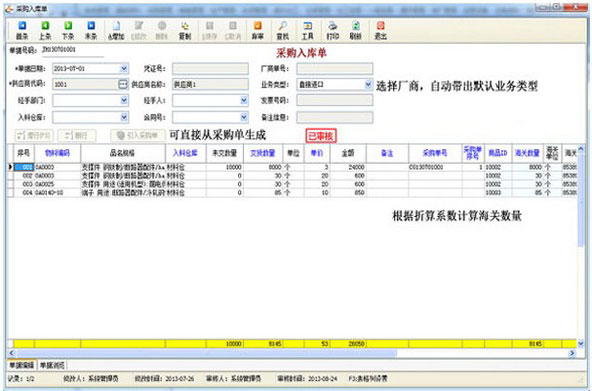The width and height of the screenshot is (592, 391).
Task: Refresh data using the 刷新 icon
Action: (x=355, y=31)
